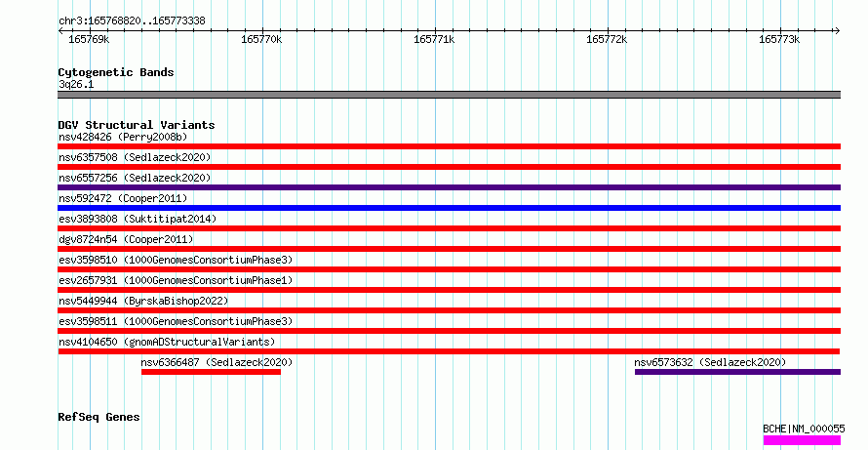Select the magenta BCHE gene bar
This screenshot has height=450, width=868.
click(802, 440)
